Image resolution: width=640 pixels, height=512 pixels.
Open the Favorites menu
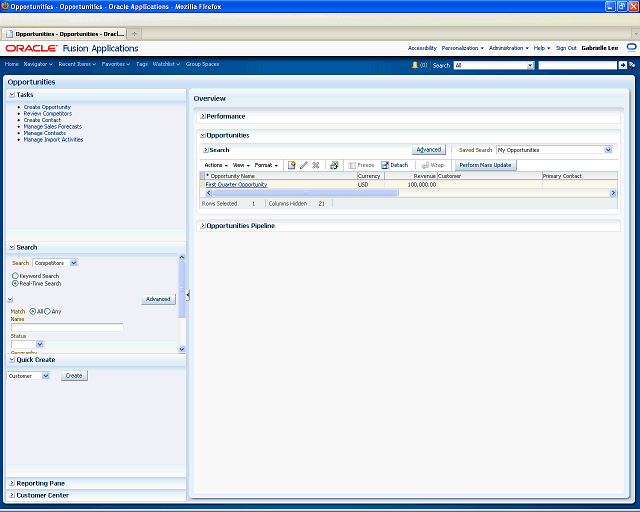[x=116, y=64]
